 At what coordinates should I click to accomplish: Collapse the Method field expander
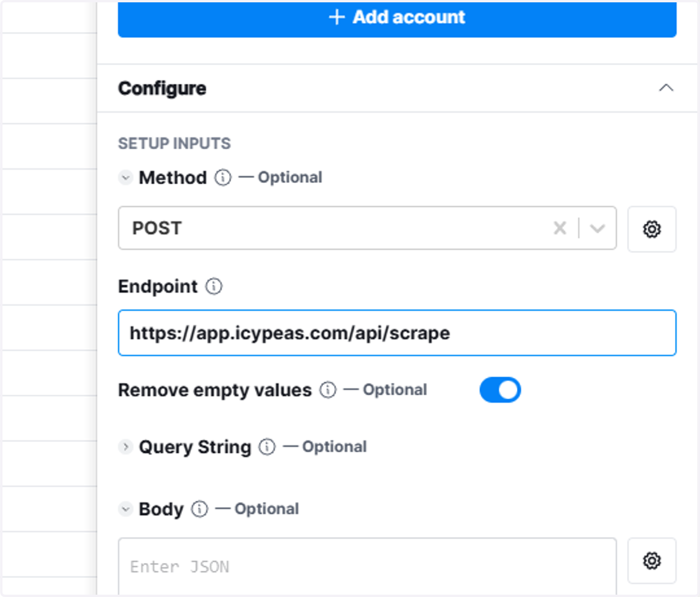(x=125, y=177)
